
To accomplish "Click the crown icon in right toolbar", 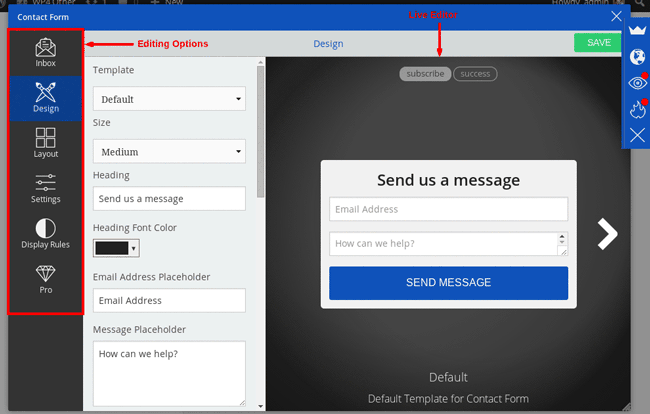I will coord(637,33).
